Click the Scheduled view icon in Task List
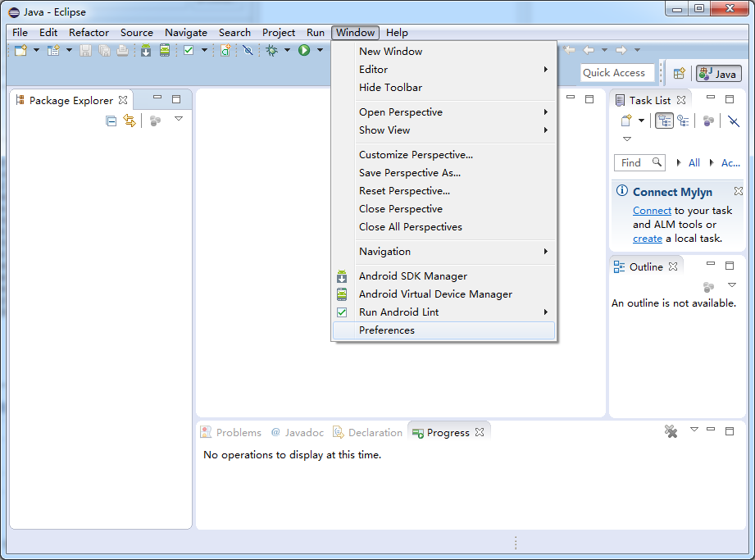 (x=683, y=121)
